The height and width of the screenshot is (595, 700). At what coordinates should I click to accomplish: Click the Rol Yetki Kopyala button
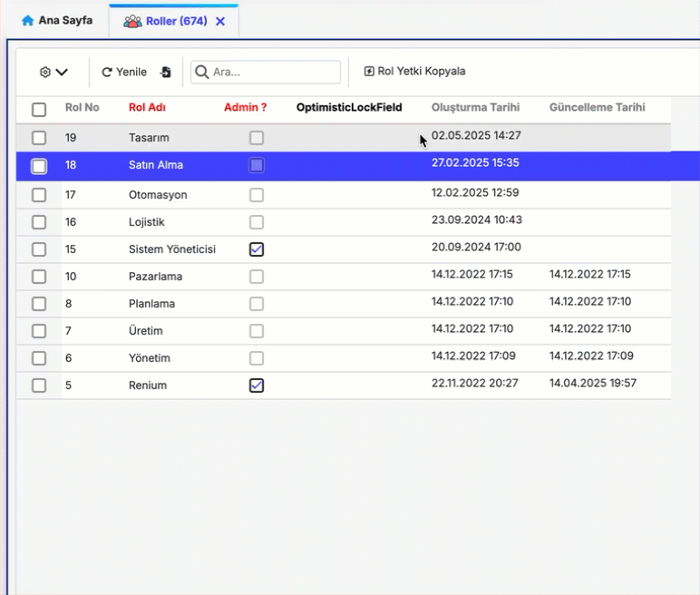click(414, 72)
